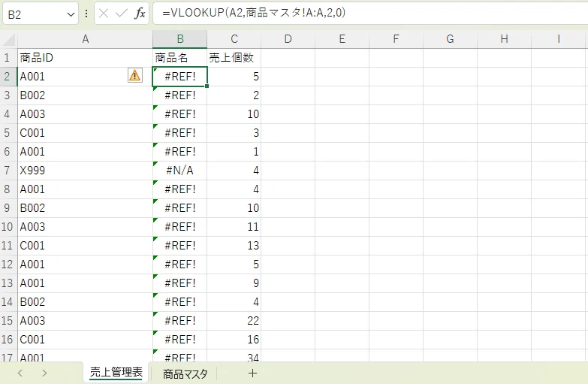Select column C header
Screen dimensions: 588x384
(x=234, y=39)
